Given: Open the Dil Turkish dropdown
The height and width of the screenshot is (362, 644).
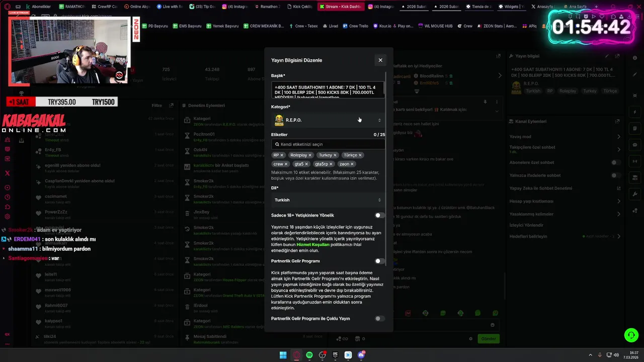Looking at the screenshot, I should [328, 200].
